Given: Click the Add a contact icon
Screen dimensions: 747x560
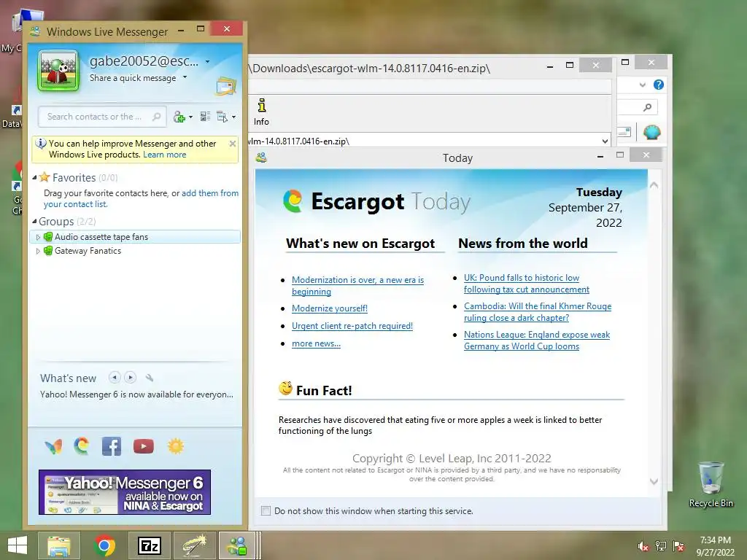Looking at the screenshot, I should tap(179, 117).
